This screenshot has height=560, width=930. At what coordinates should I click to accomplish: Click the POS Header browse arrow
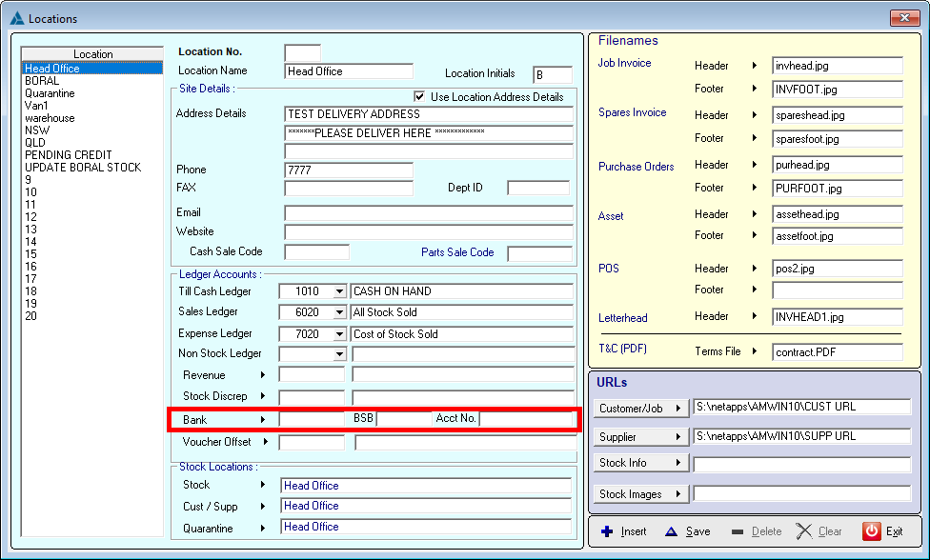[x=755, y=269]
